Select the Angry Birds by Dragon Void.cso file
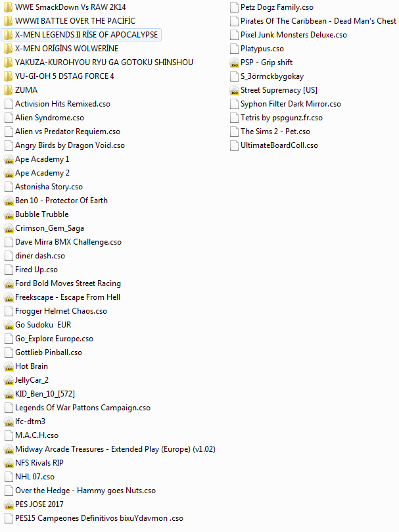Screen dimensions: 399x532 tap(70, 145)
